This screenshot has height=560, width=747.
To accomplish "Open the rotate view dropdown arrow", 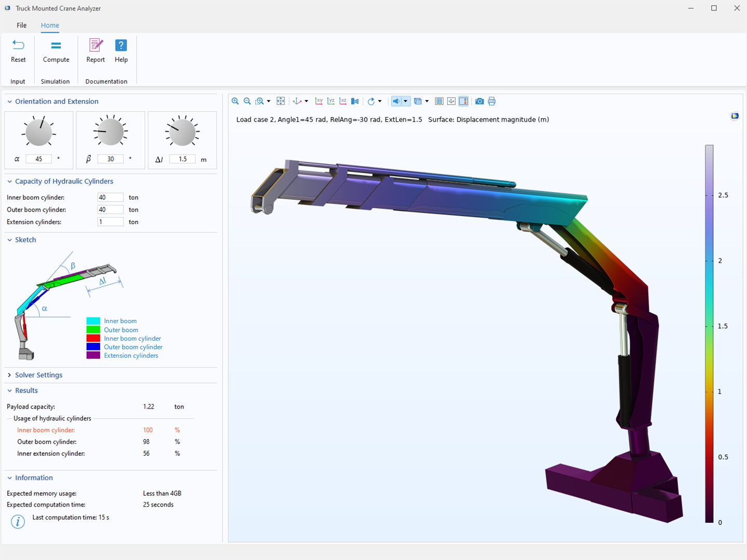I will (x=380, y=101).
